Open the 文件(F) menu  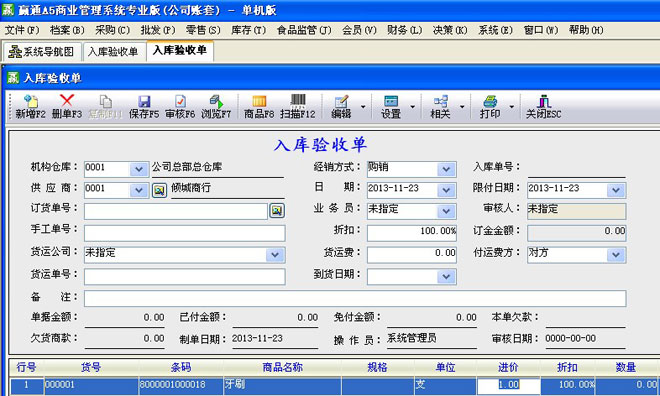coord(22,30)
